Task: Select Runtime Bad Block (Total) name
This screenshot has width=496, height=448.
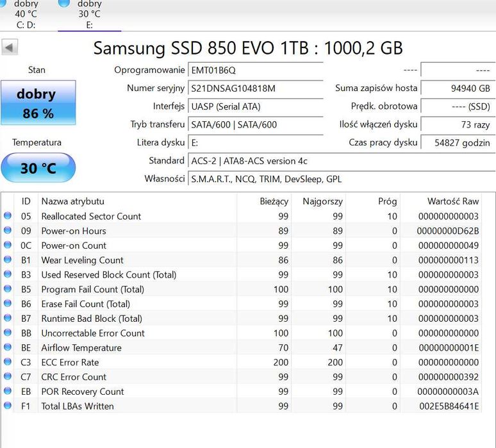Action: point(92,319)
